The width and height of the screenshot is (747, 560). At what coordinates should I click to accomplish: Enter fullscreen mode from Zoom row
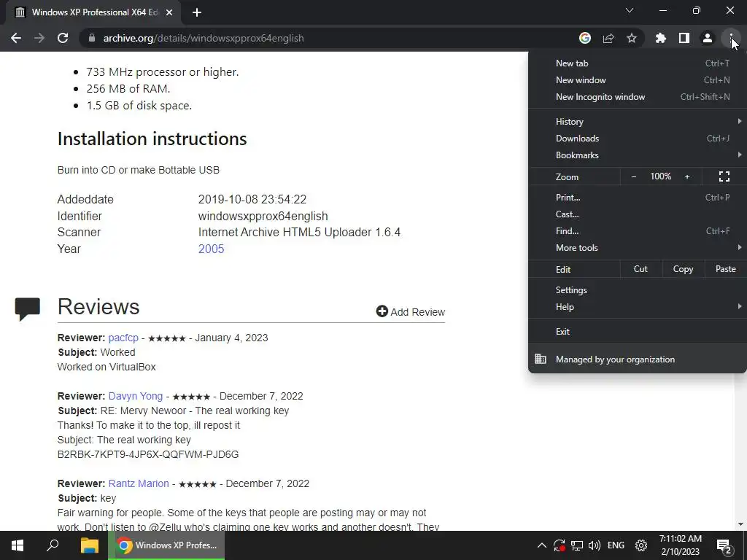coord(724,176)
